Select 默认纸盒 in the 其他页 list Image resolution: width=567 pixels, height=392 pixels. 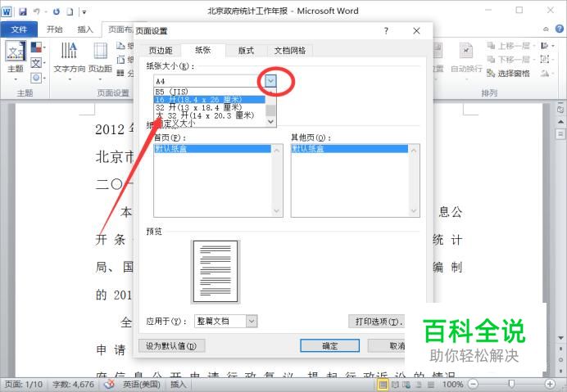point(350,149)
